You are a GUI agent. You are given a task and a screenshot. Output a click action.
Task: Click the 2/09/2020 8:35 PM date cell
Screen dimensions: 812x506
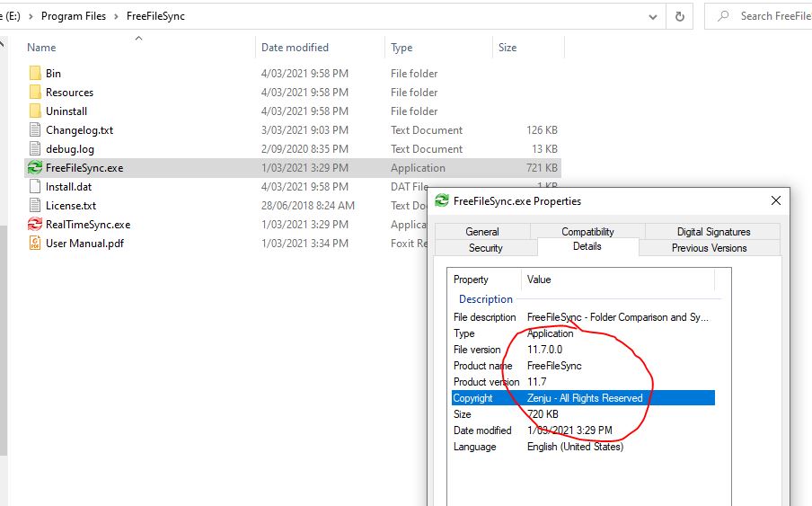(304, 148)
